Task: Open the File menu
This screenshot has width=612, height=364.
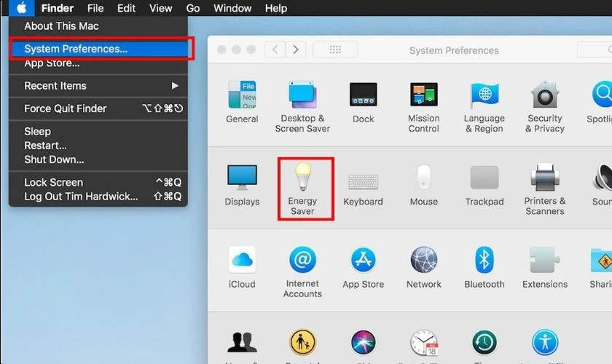Action: (95, 8)
